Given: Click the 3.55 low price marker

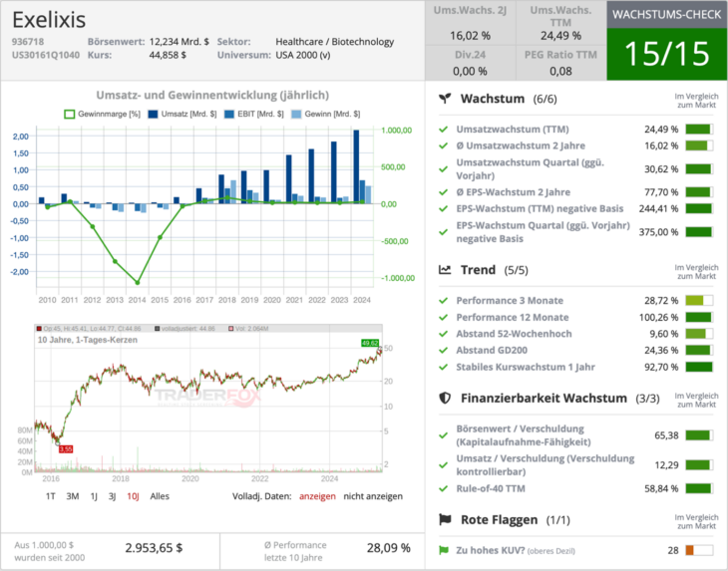Looking at the screenshot, I should click(x=66, y=449).
